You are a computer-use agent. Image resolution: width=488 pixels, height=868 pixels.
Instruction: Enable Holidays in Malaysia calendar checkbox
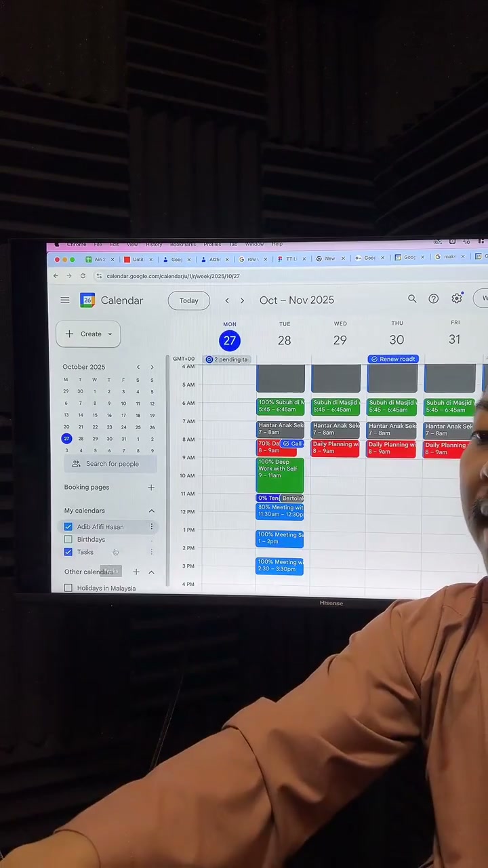(x=68, y=588)
